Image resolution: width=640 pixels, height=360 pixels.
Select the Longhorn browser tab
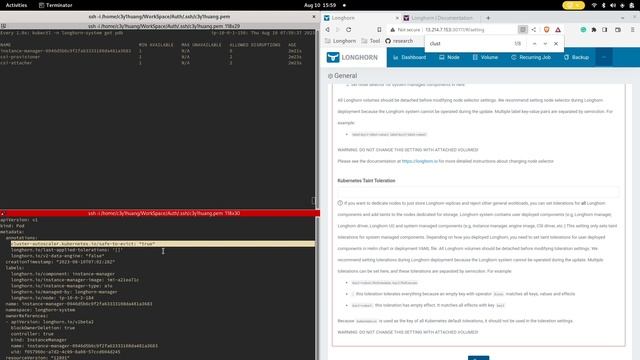[359, 18]
